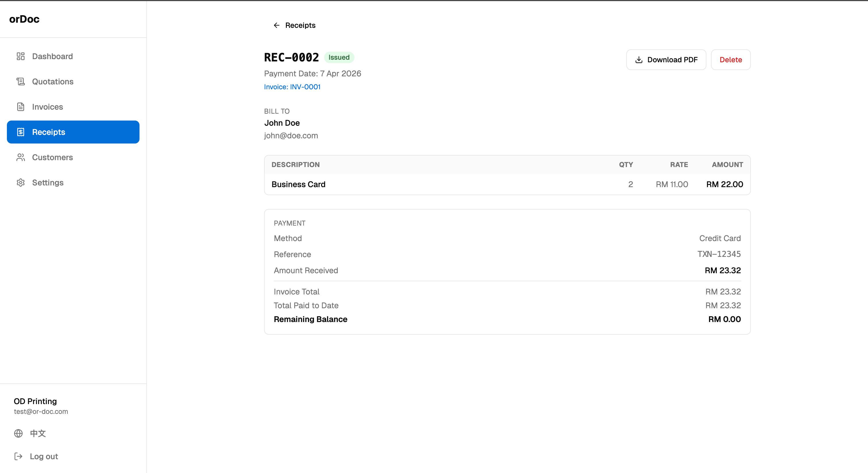Click the Remaining Balance label

[x=310, y=319]
